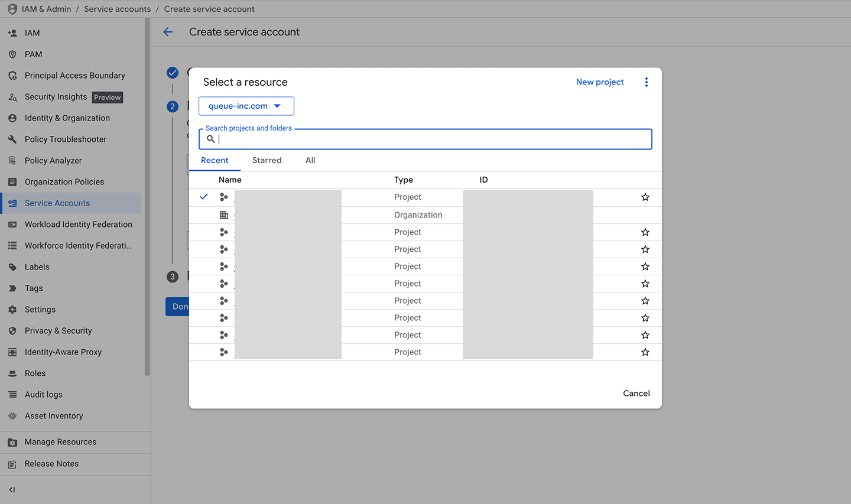Star the last Project row
The image size is (851, 504).
coord(645,352)
